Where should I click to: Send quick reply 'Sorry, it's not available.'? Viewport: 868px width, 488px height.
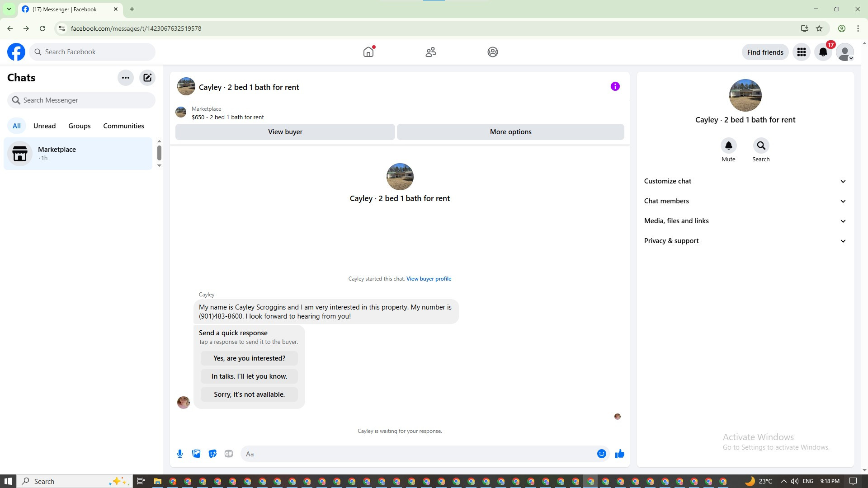click(249, 394)
